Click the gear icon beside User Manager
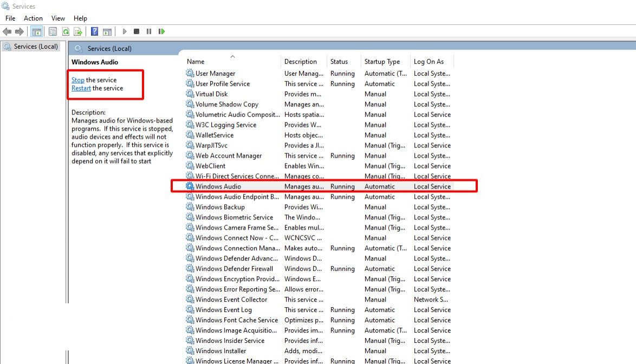 [190, 73]
